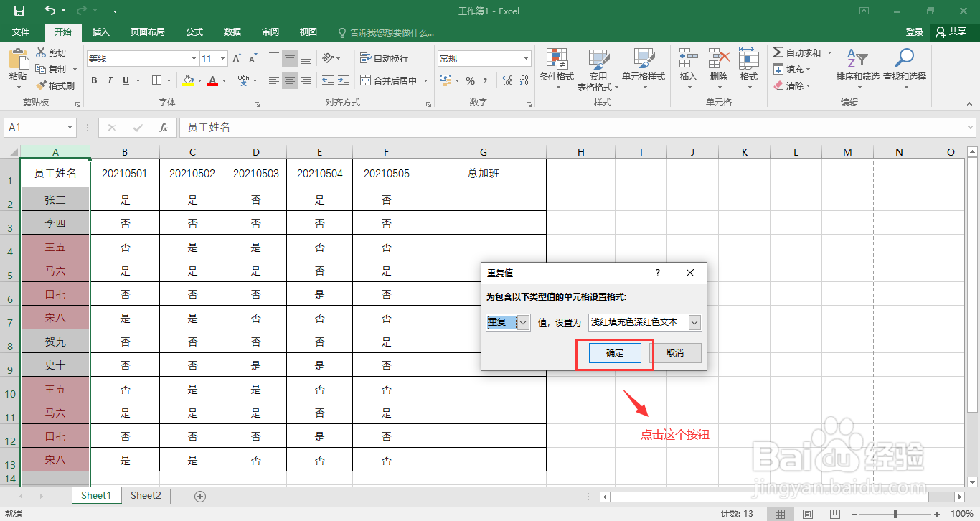Click the Fill Color bucket icon
Screen dimensions: 980x521
(188, 80)
